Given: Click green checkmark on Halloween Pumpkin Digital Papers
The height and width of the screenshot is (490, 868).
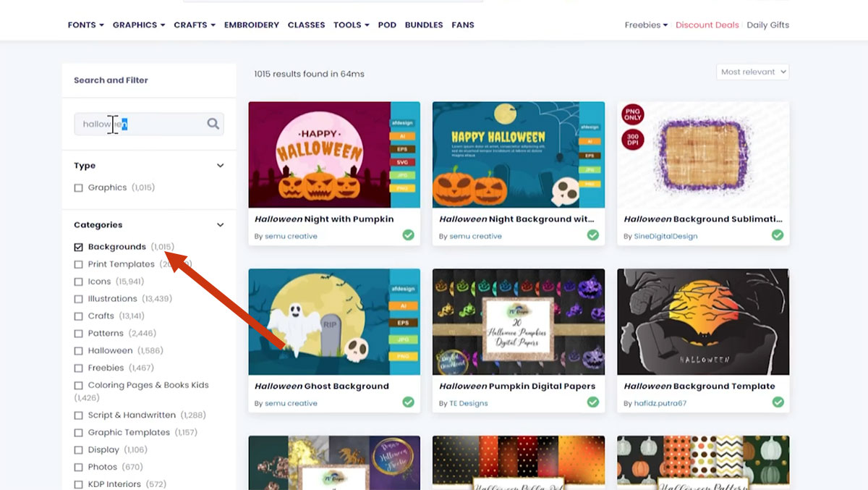Looking at the screenshot, I should tap(593, 402).
